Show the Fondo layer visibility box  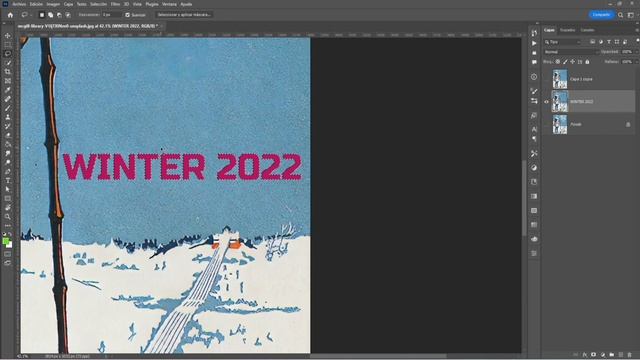point(547,124)
